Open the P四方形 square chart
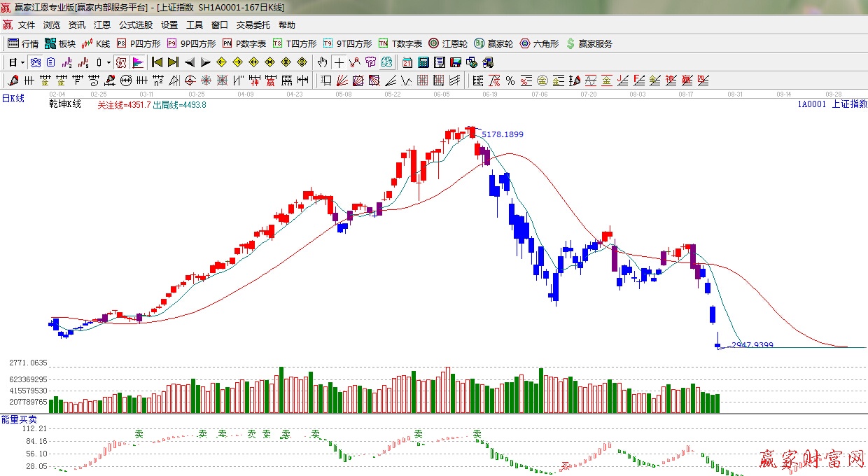This screenshot has width=868, height=476. click(x=139, y=43)
